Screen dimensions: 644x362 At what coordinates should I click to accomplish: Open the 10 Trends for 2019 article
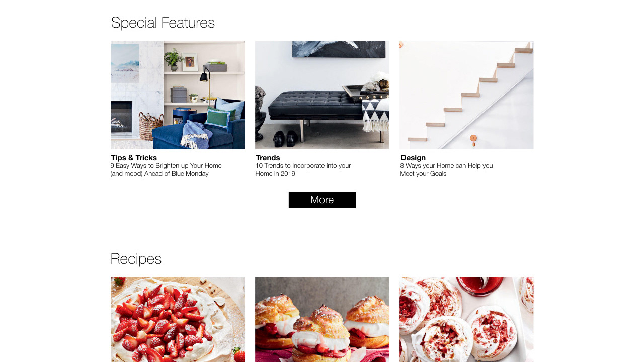(303, 170)
